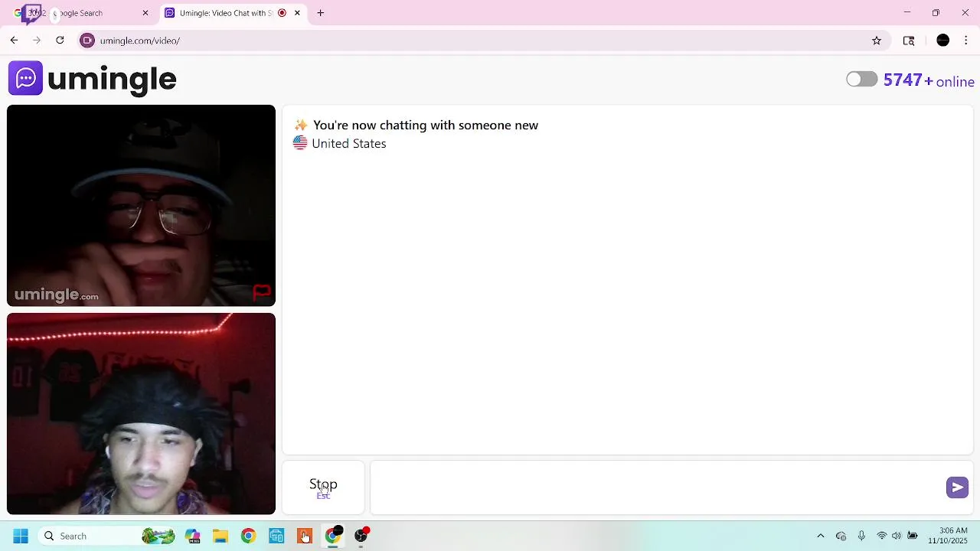Open OBS Studio from taskbar
Viewport: 980px width, 551px height.
[x=361, y=536]
